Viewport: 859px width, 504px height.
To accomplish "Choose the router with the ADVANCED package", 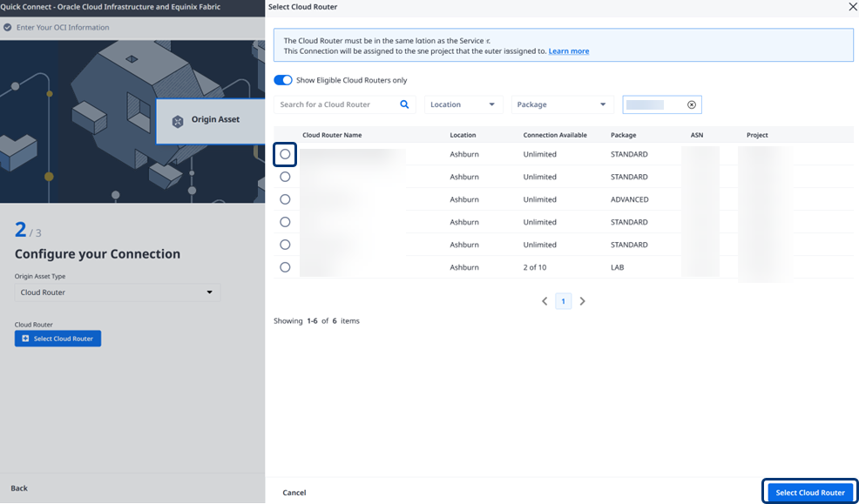I will (285, 199).
